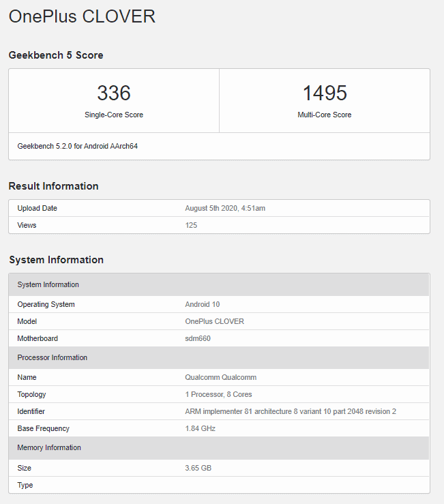This screenshot has width=444, height=504.
Task: Select the 3.65 GB memory size
Action: click(198, 468)
